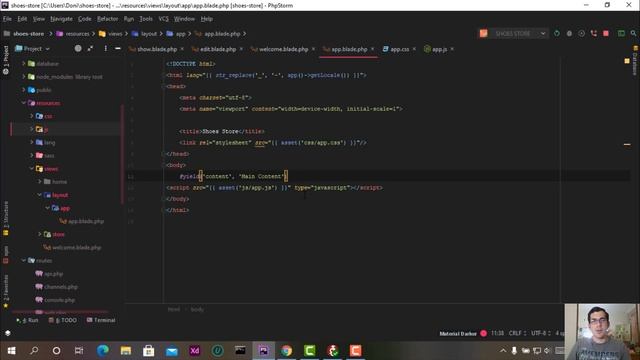This screenshot has width=640, height=360.
Task: Select the layout folder in tree
Action: [x=60, y=195]
